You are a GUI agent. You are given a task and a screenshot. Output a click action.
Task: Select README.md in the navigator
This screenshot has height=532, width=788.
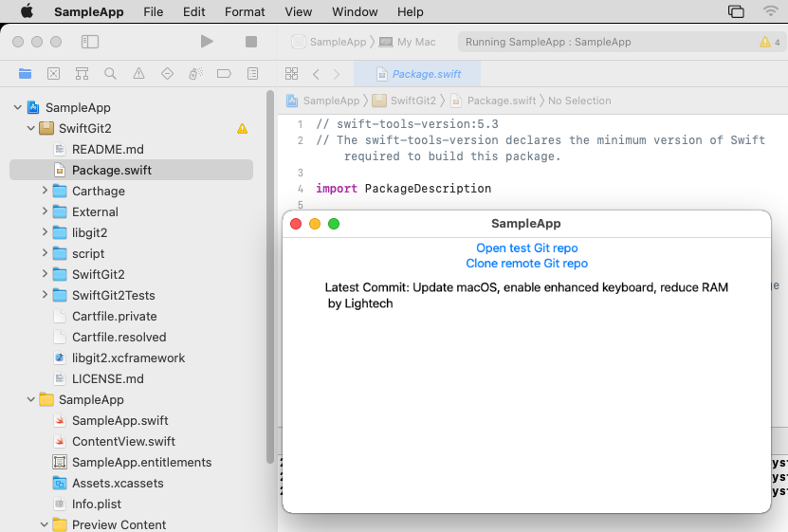click(131, 149)
